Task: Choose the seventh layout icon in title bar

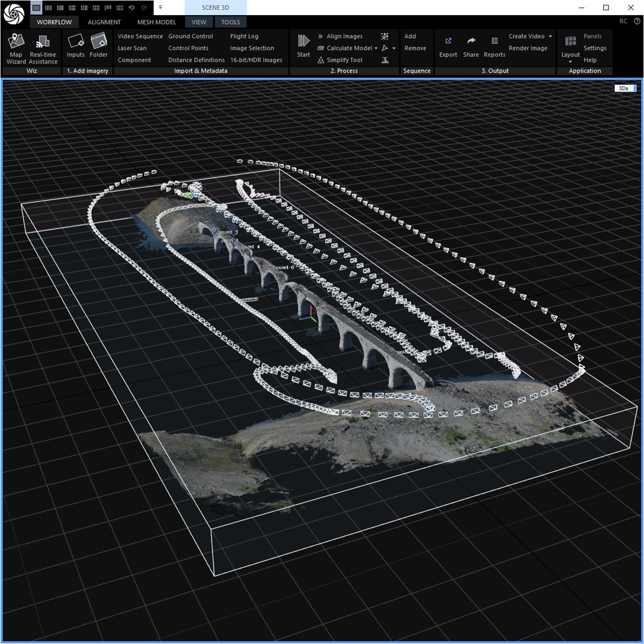Action: click(x=107, y=8)
